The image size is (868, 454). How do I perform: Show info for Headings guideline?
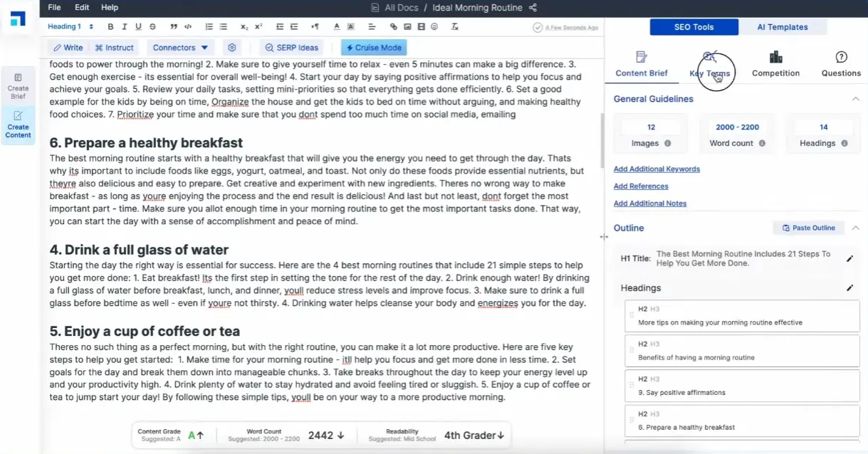(845, 143)
